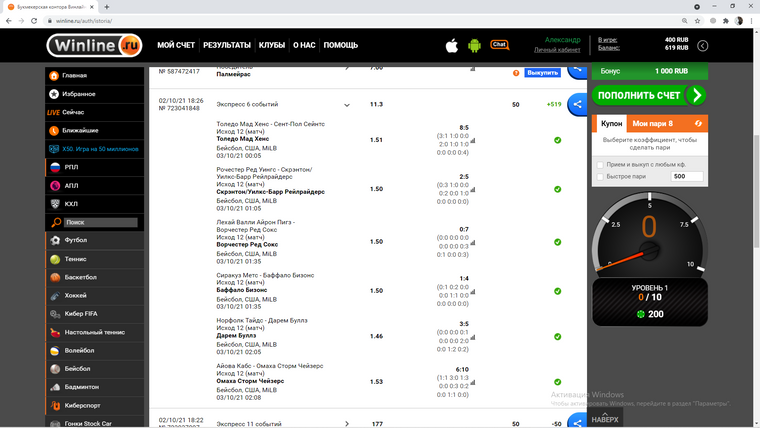
Task: Click the baseball icon for Бейсбол
Action: coord(55,369)
